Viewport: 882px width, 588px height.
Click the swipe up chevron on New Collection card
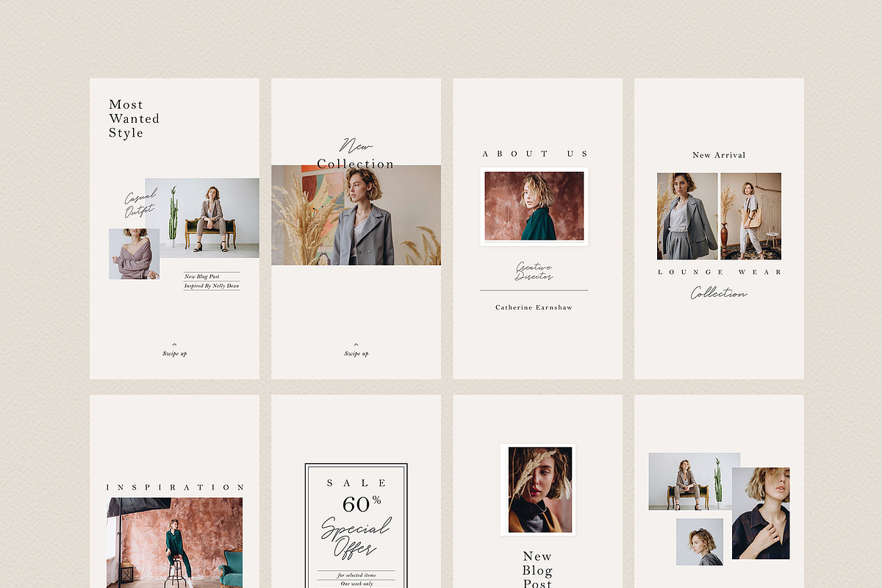point(356,344)
